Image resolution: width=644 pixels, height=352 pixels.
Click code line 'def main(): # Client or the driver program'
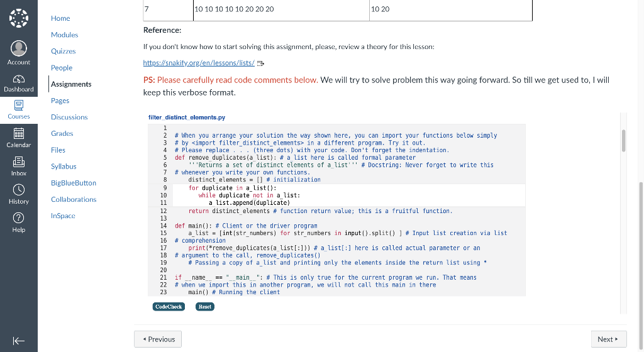click(x=246, y=226)
